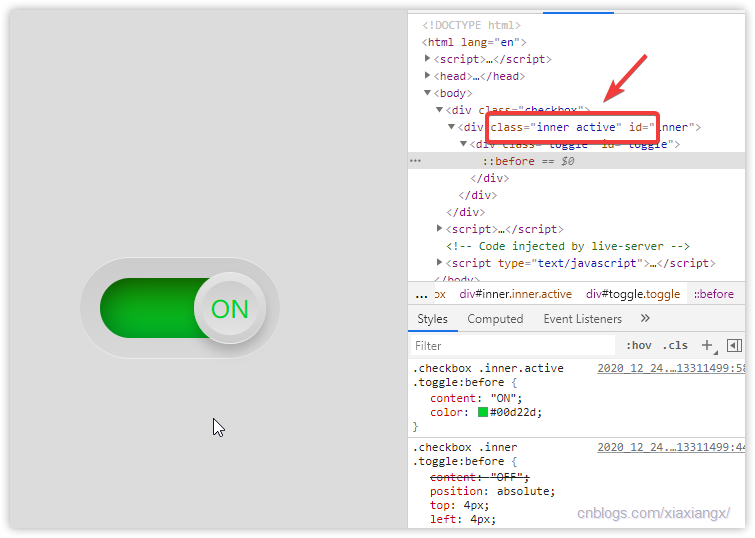Open source link for .checkbox .inner rule
755x538 pixels.
[x=671, y=447]
